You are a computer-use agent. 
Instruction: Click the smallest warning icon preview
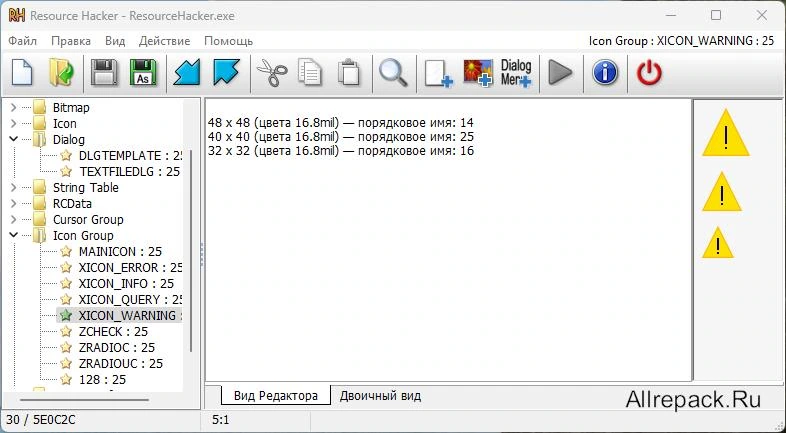pos(718,243)
